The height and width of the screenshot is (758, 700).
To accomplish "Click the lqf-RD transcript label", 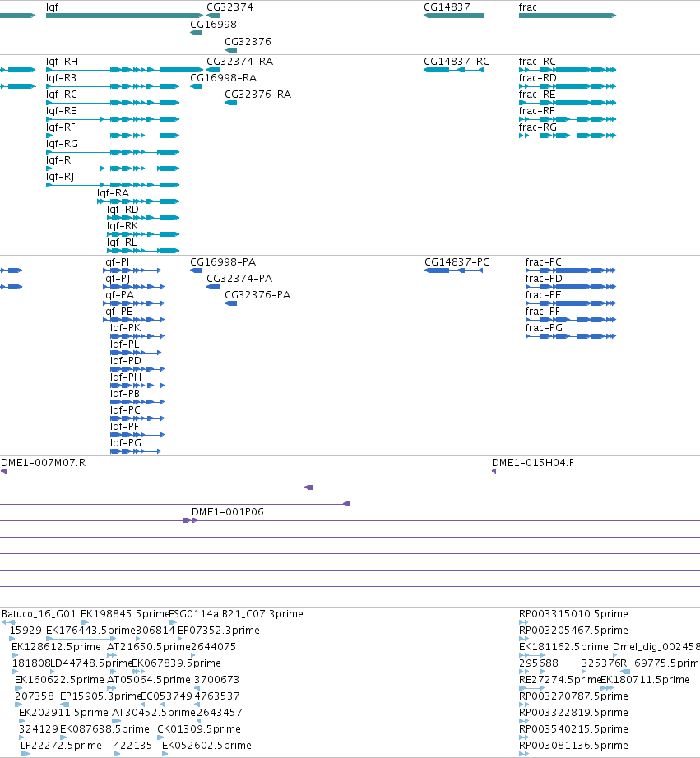I will 123,210.
